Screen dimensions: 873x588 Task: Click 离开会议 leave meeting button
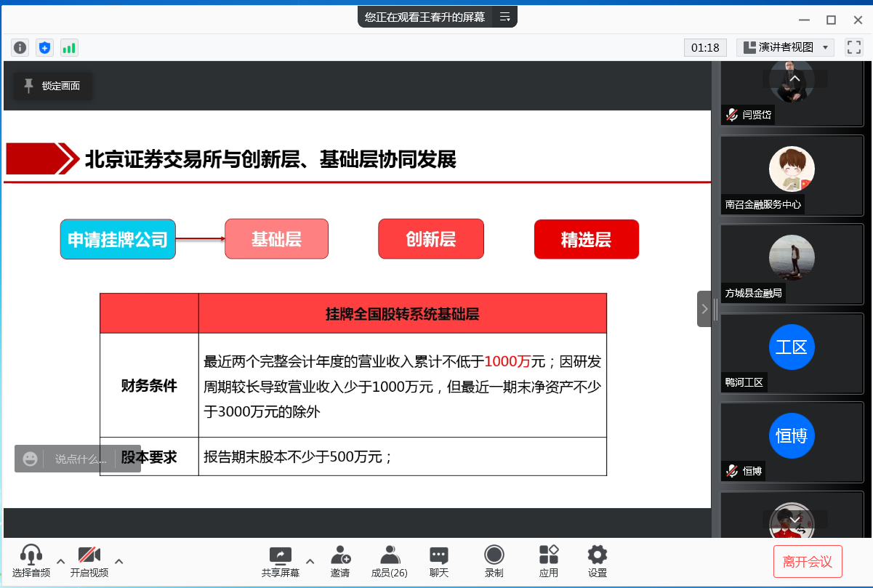pos(808,562)
